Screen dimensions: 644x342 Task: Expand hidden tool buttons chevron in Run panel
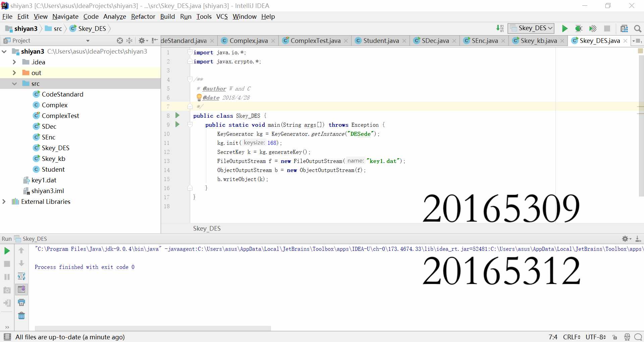point(7,327)
